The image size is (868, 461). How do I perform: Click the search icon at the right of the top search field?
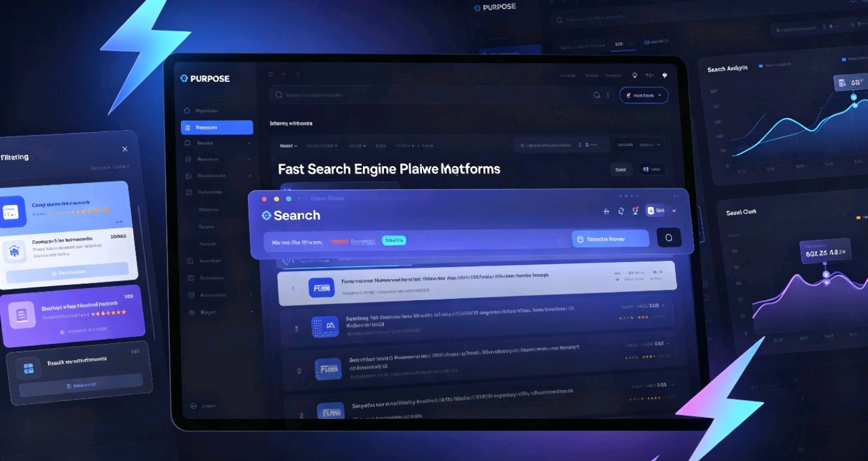click(597, 95)
